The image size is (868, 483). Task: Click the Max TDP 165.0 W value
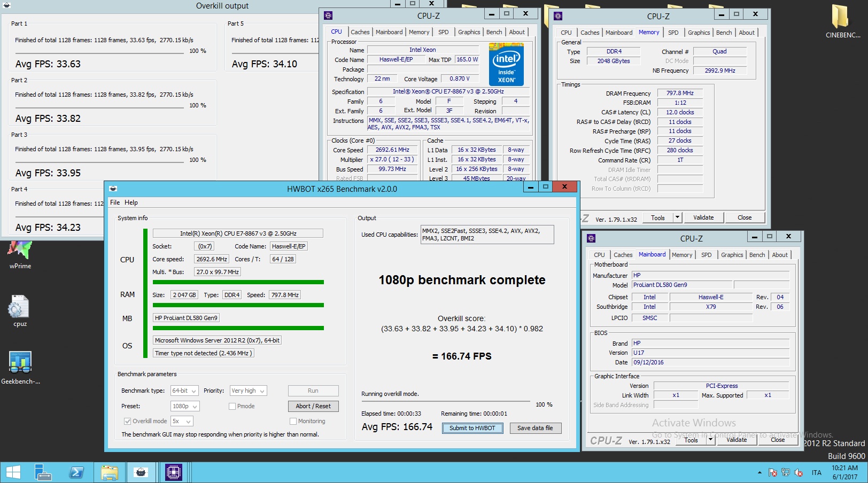467,59
